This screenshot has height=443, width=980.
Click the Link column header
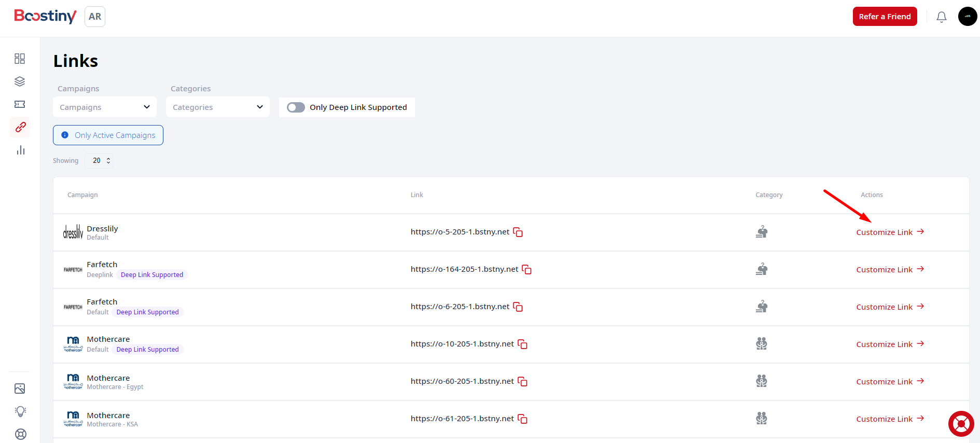point(417,195)
